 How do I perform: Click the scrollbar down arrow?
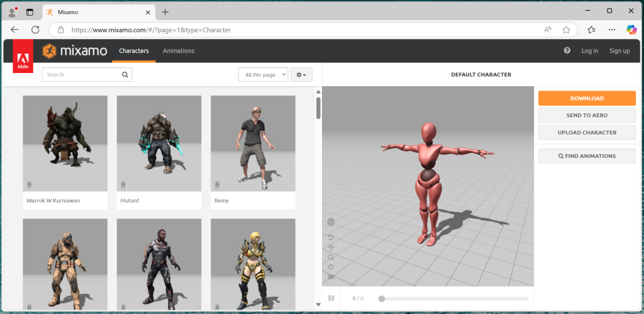(318, 305)
